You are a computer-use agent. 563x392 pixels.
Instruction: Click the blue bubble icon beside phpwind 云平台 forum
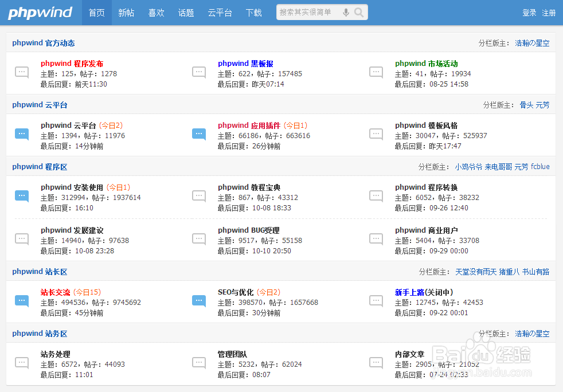[22, 134]
